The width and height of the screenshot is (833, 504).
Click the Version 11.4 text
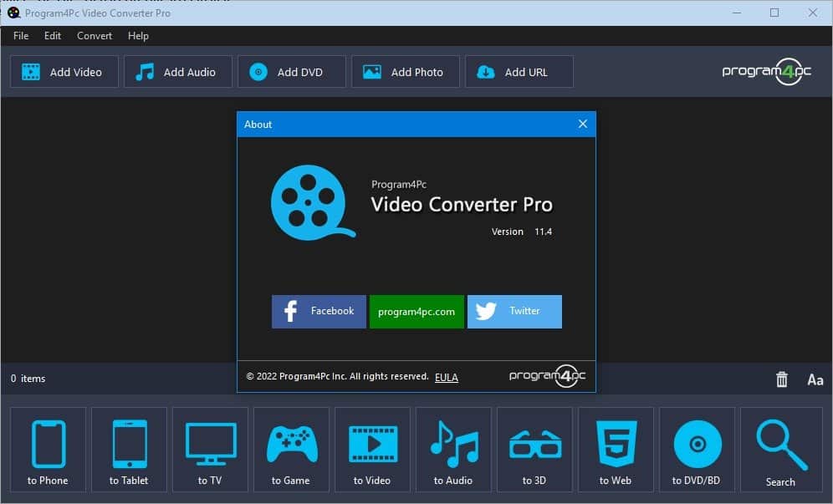tap(522, 232)
